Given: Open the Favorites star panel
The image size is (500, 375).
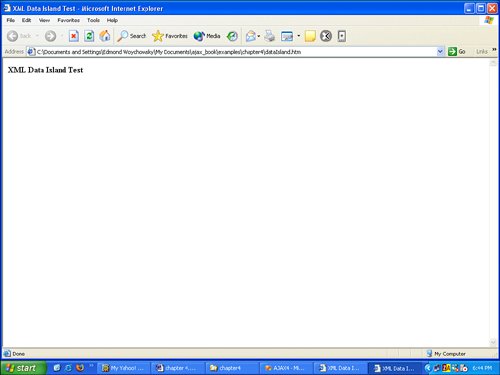Looking at the screenshot, I should click(170, 36).
